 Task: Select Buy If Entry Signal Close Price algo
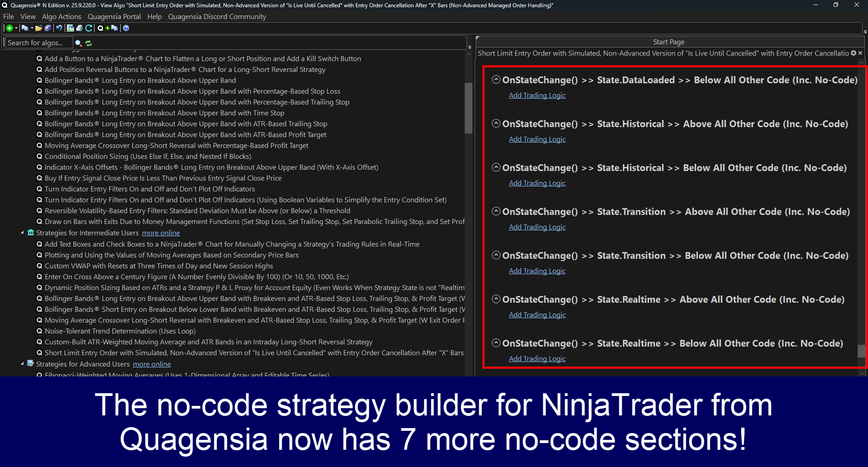click(163, 178)
